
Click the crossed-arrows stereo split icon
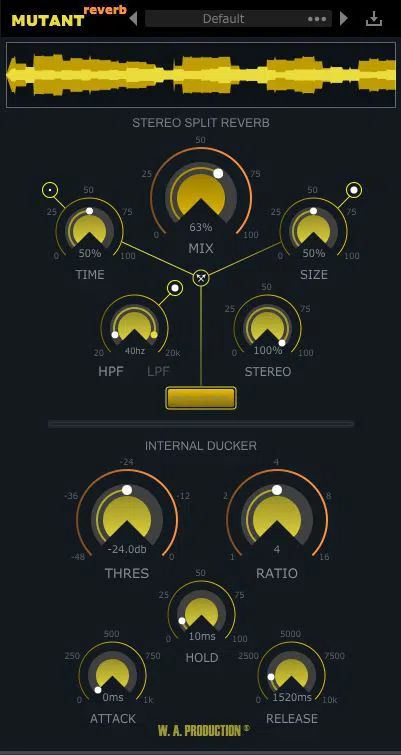tap(201, 278)
